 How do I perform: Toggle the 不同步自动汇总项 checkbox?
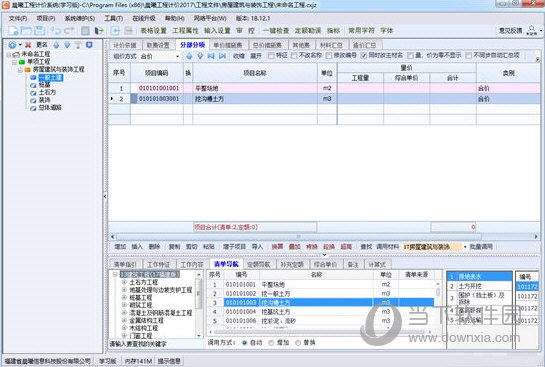coord(468,56)
